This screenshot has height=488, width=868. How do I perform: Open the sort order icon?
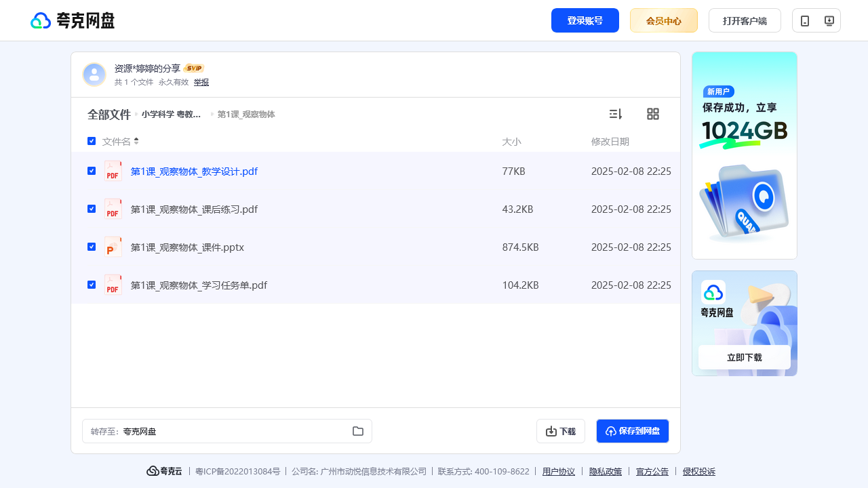coord(616,114)
